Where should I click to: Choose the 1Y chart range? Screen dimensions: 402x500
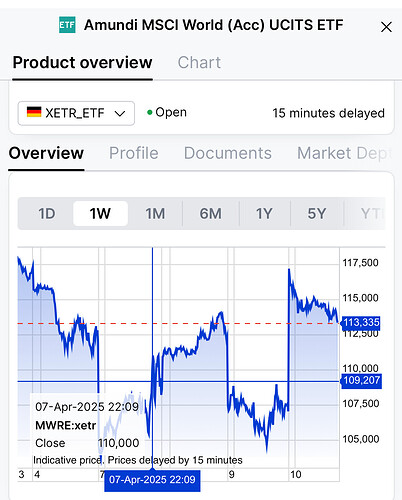264,214
